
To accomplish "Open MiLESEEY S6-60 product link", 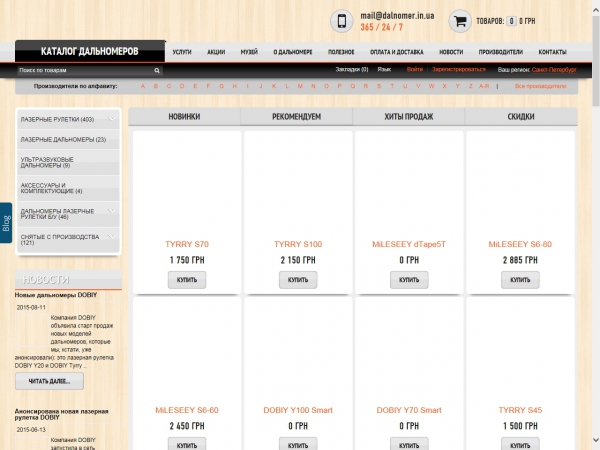I will pyautogui.click(x=187, y=410).
